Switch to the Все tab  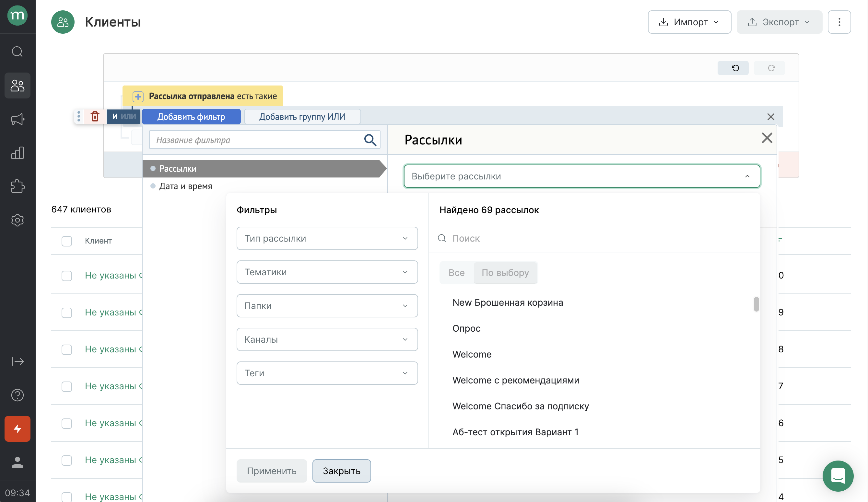pos(456,272)
